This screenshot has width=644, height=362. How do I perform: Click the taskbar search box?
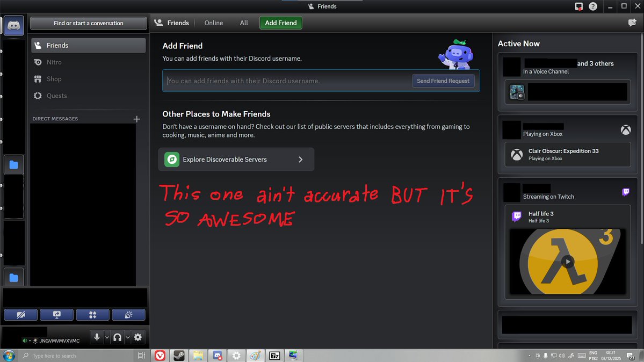tap(77, 356)
